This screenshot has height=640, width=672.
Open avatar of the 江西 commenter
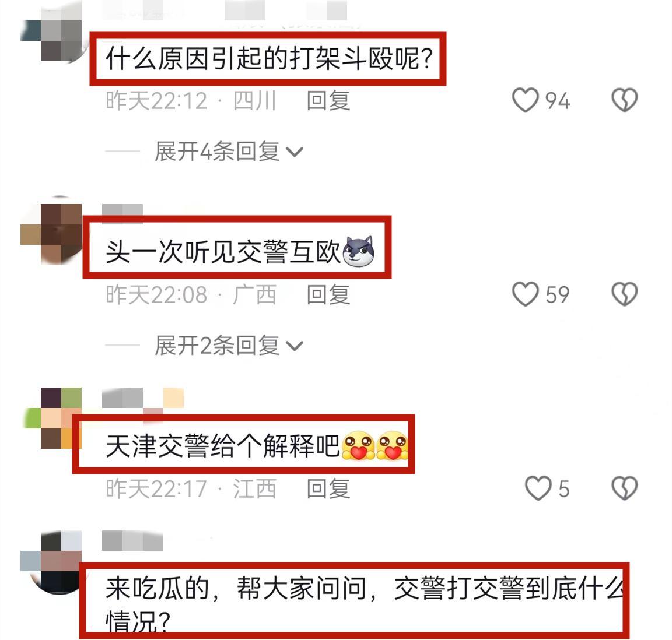[52, 418]
